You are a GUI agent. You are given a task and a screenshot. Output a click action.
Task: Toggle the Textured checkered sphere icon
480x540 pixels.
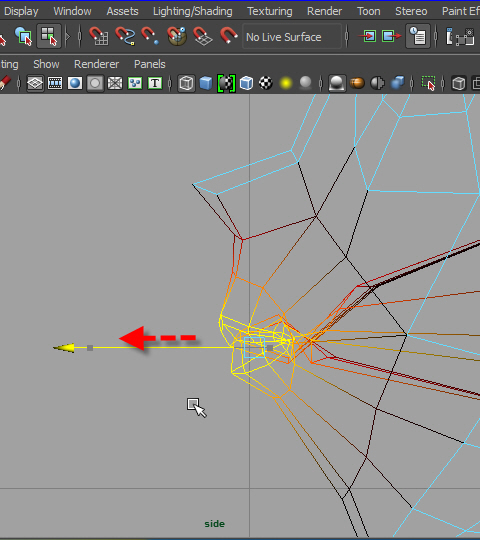266,83
